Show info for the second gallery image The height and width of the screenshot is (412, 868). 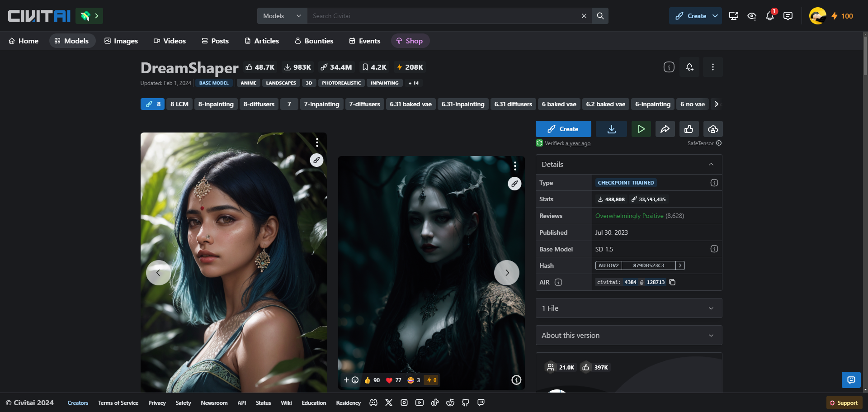(x=516, y=380)
